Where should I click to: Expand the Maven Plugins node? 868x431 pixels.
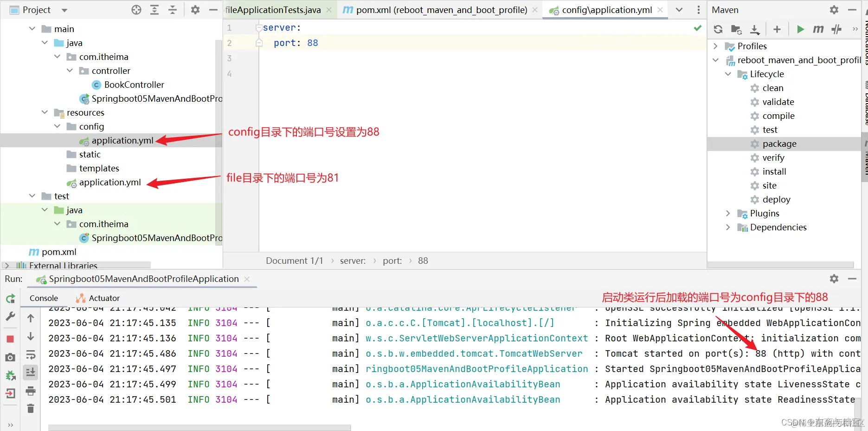(x=728, y=213)
